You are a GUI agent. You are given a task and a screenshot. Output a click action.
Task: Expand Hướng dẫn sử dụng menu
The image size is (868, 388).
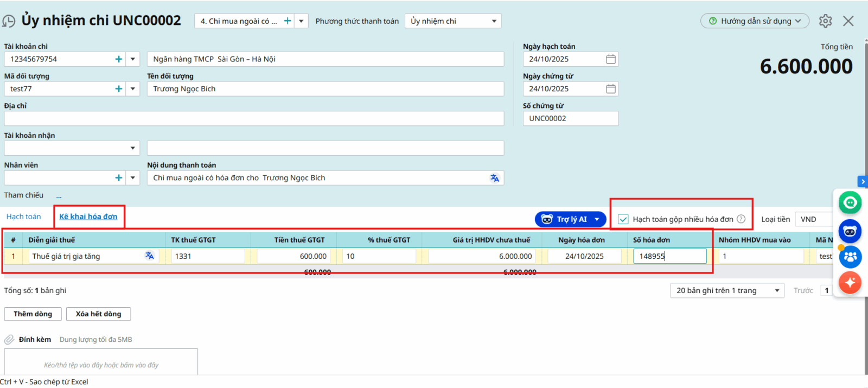755,21
